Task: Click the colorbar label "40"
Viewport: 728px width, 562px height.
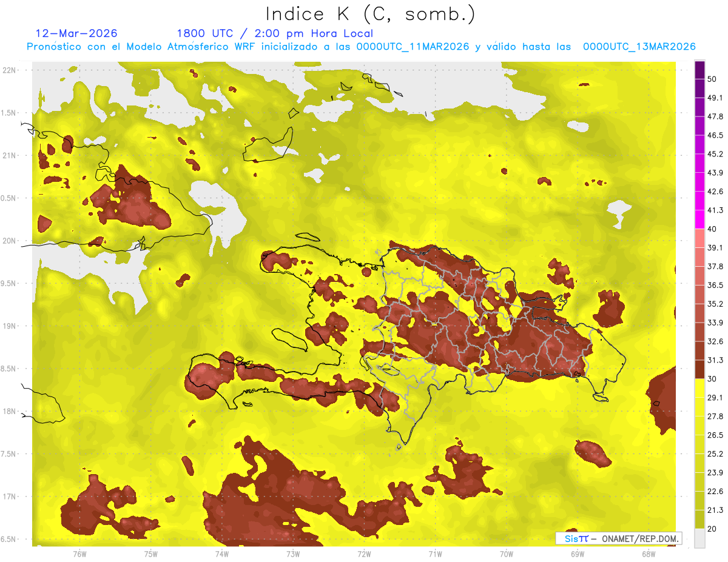Action: click(712, 229)
